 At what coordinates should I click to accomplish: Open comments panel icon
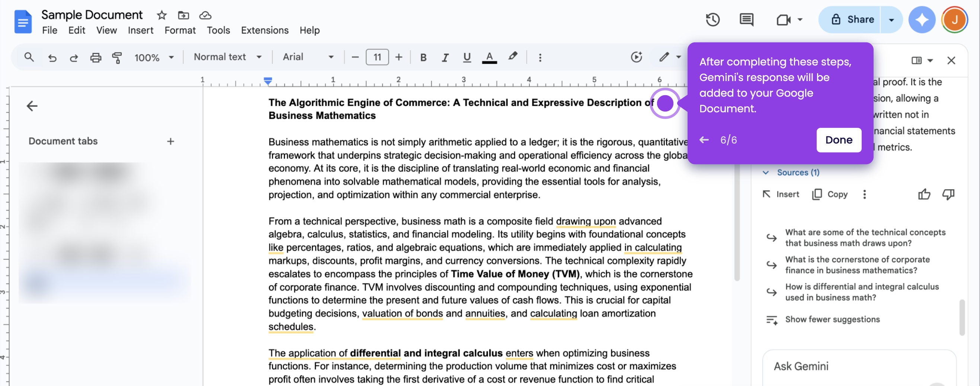pyautogui.click(x=746, y=19)
